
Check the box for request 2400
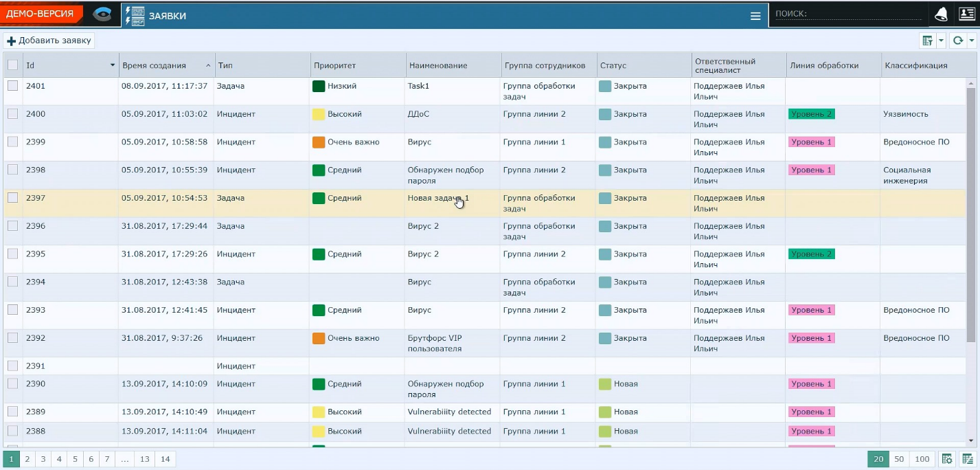point(13,114)
